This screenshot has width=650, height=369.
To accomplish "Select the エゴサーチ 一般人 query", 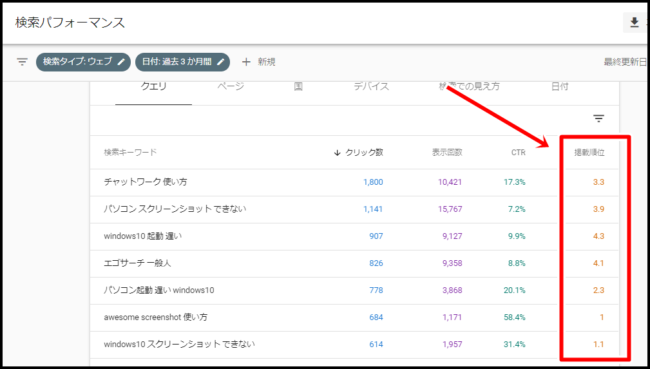I will point(137,263).
